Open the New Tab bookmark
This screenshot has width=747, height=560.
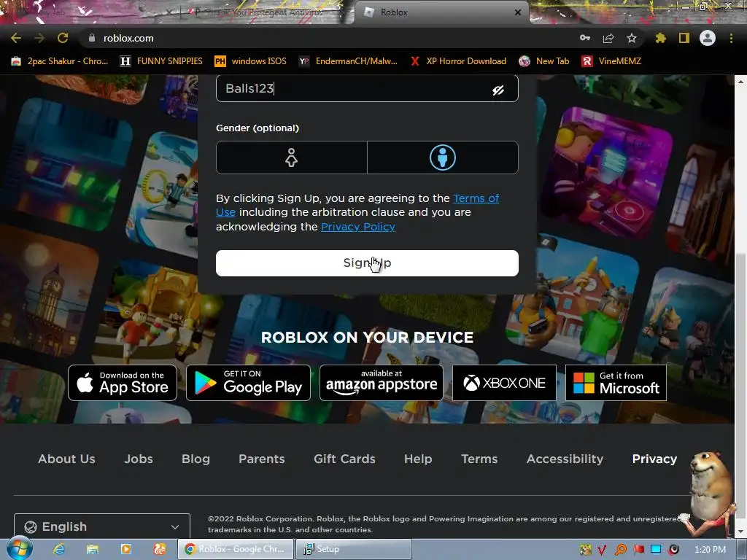tap(544, 61)
